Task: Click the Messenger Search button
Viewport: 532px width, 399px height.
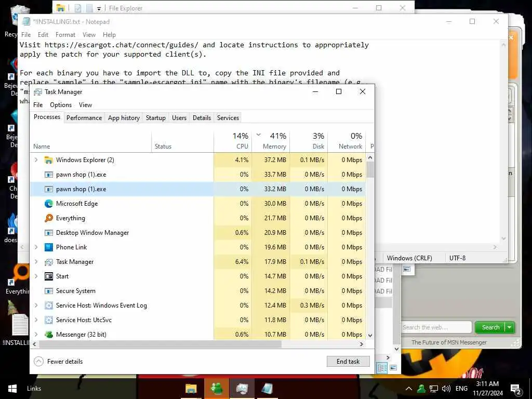Action: tap(490, 327)
